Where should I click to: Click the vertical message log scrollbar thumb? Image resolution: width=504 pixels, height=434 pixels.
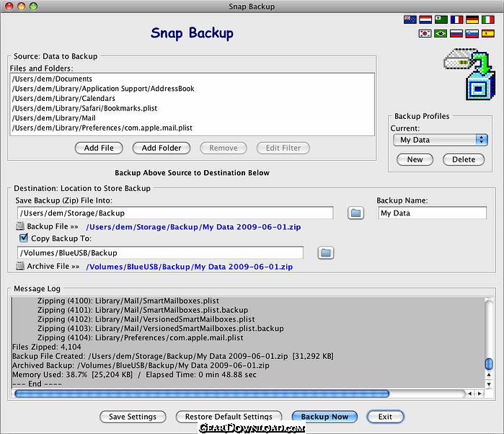click(x=489, y=364)
